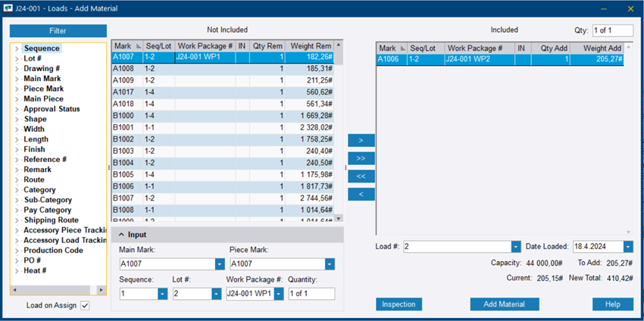Open the Main Mark dropdown
The width and height of the screenshot is (644, 321).
[220, 264]
